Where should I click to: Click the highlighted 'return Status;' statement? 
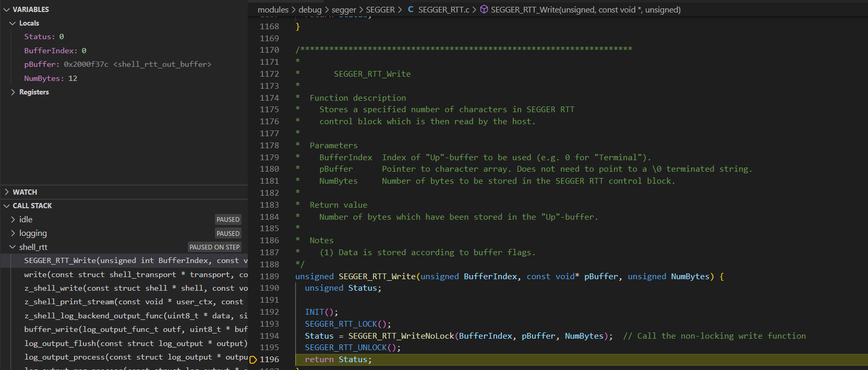pyautogui.click(x=338, y=360)
